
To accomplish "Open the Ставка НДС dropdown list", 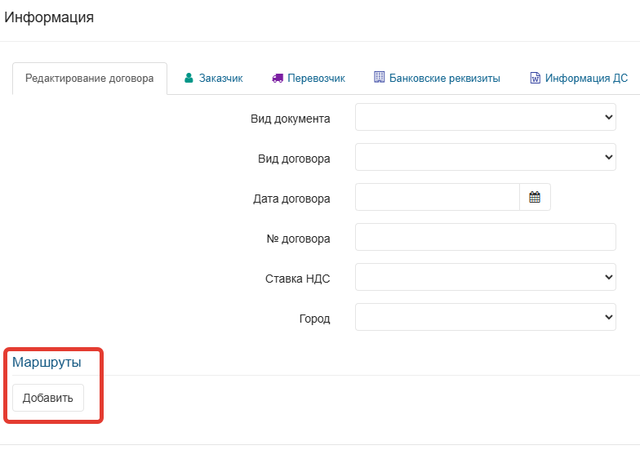I will coord(485,277).
